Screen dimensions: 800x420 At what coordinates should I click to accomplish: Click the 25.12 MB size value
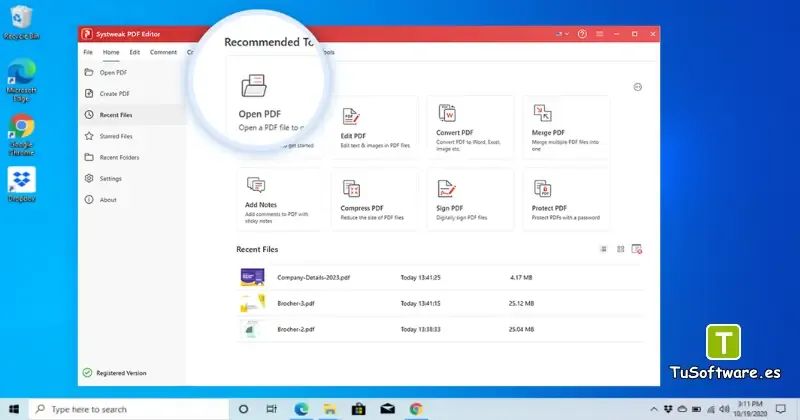pyautogui.click(x=521, y=303)
